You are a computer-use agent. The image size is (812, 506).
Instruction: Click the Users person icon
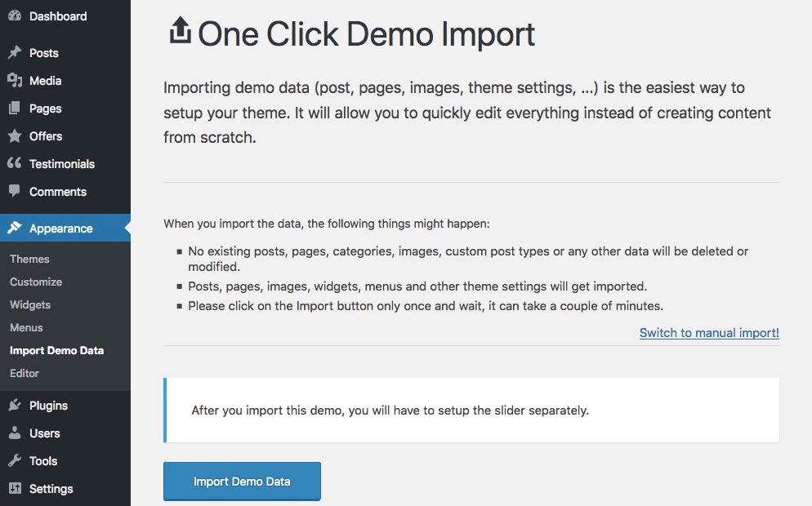click(x=15, y=433)
